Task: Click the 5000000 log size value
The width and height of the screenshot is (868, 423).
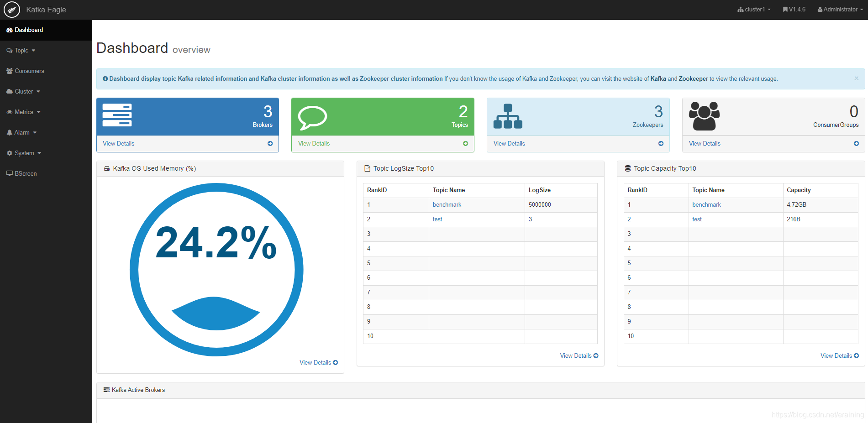Action: pos(540,205)
